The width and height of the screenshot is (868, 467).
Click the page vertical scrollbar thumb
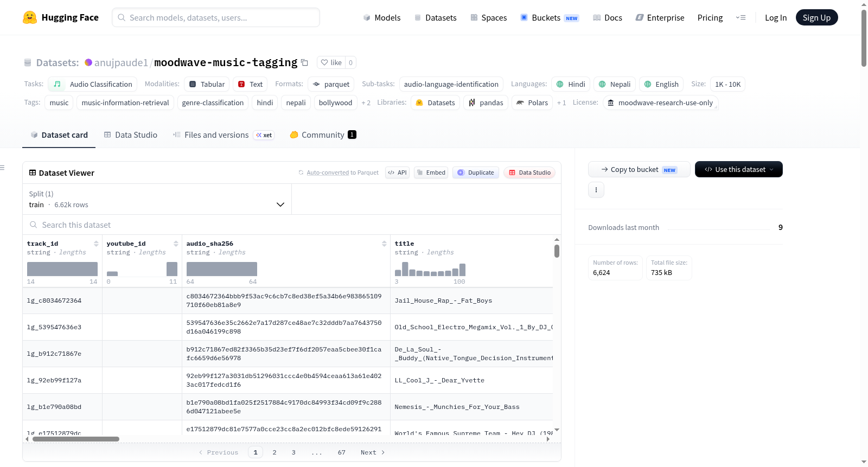(x=864, y=38)
